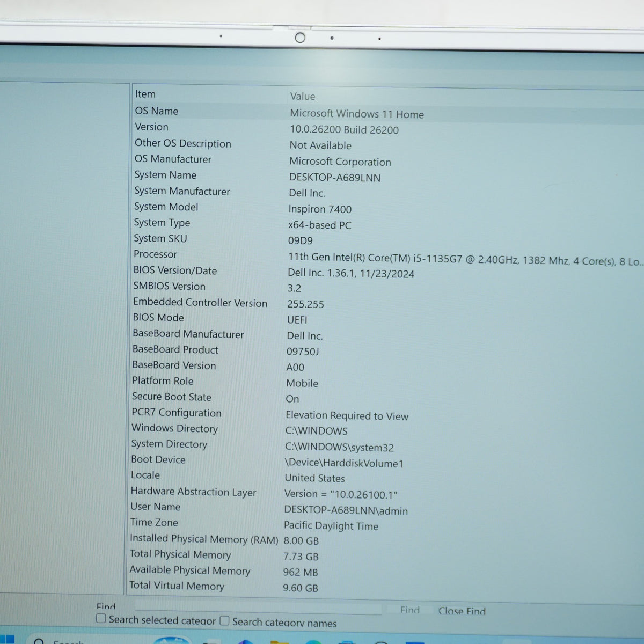The width and height of the screenshot is (644, 644).
Task: Select the Processor row
Action: point(387,258)
